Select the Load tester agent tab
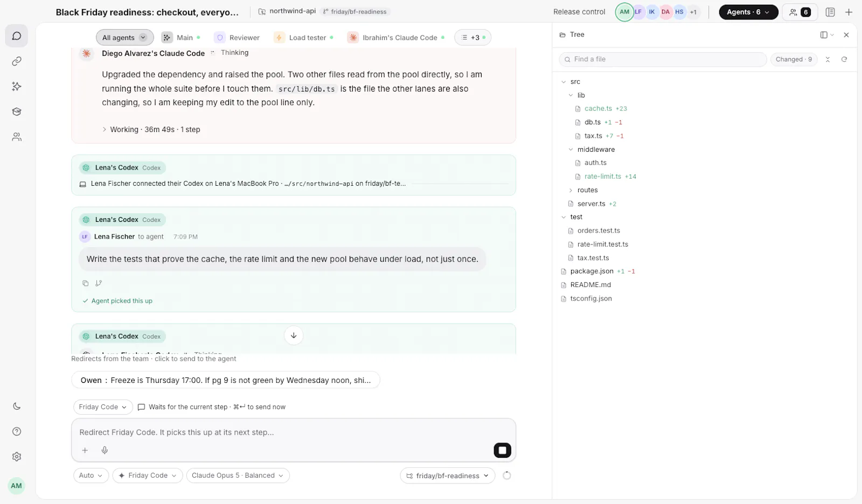862x504 pixels. click(303, 38)
